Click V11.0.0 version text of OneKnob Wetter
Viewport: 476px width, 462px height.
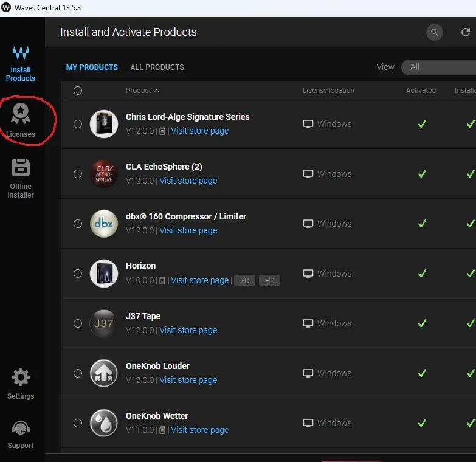[140, 430]
